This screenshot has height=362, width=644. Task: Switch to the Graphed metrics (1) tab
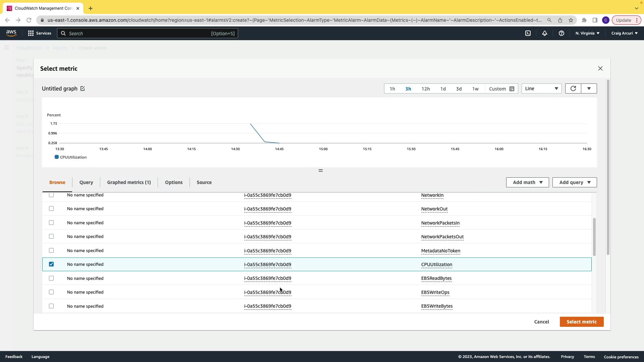129,182
